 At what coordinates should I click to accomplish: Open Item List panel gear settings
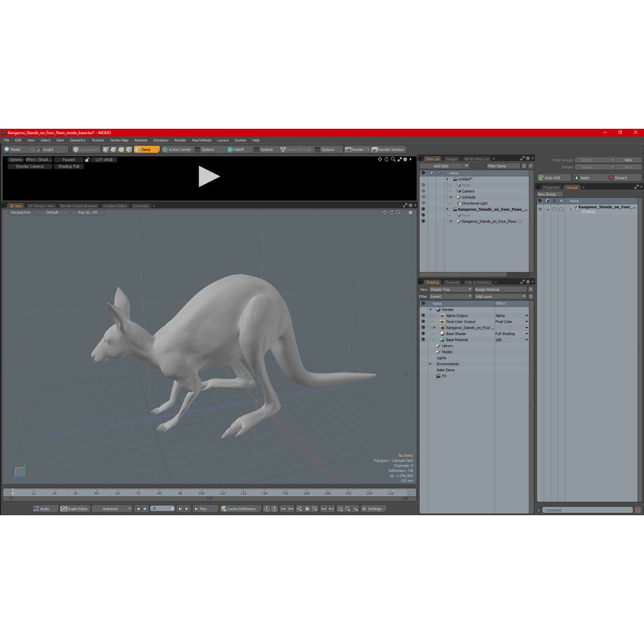click(x=528, y=159)
